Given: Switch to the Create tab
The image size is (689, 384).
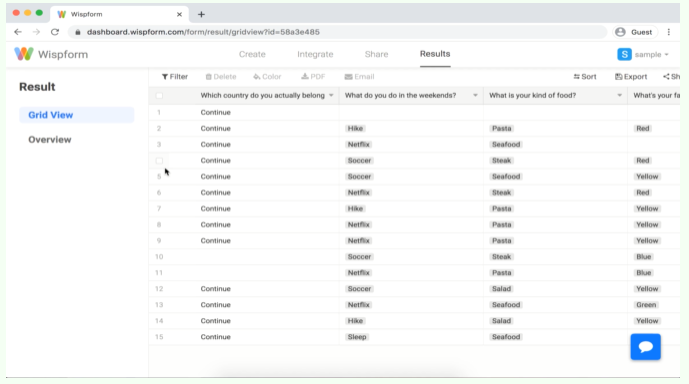Looking at the screenshot, I should 252,54.
